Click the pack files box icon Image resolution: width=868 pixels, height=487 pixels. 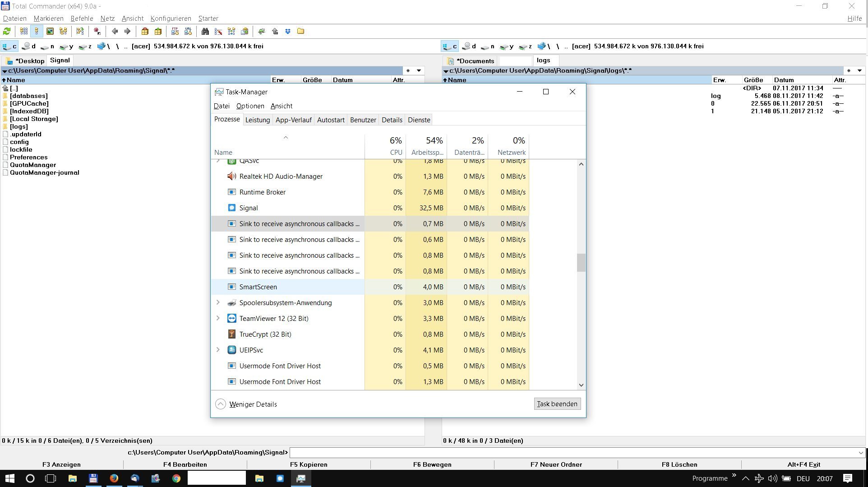[x=145, y=31]
